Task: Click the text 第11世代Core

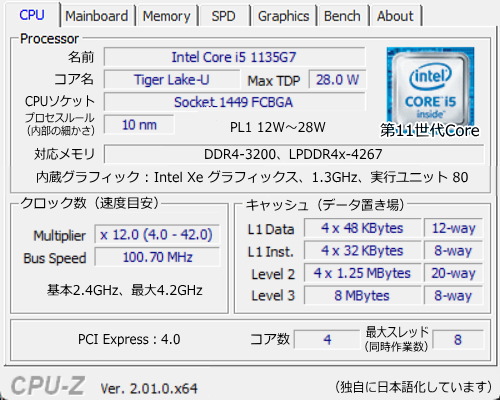Action: (x=430, y=130)
